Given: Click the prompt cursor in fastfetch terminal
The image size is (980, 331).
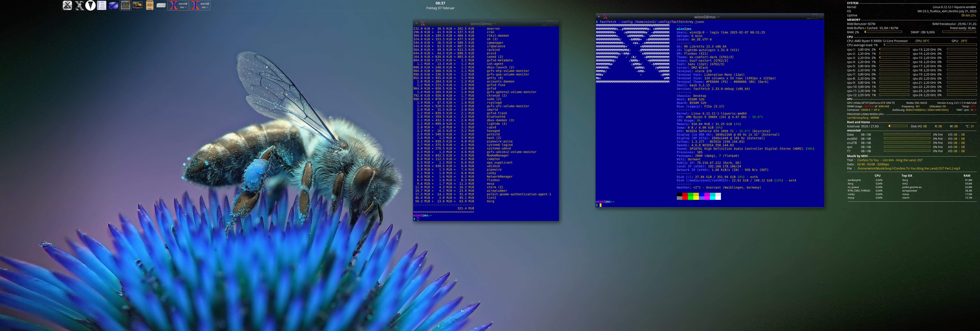Looking at the screenshot, I should coord(601,205).
